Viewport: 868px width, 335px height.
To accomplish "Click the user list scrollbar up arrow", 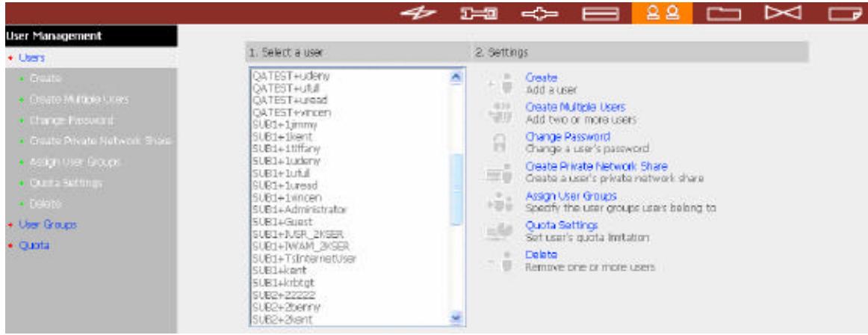I will tap(456, 76).
